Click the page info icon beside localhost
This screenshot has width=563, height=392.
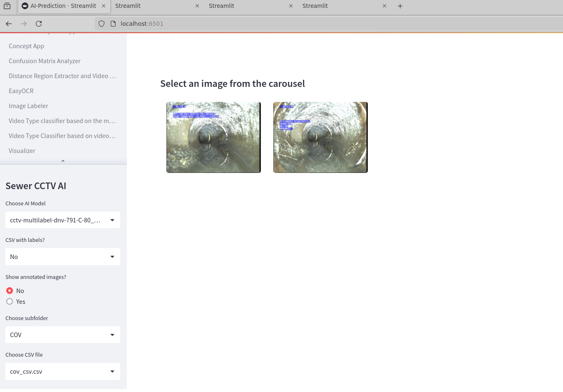[113, 24]
